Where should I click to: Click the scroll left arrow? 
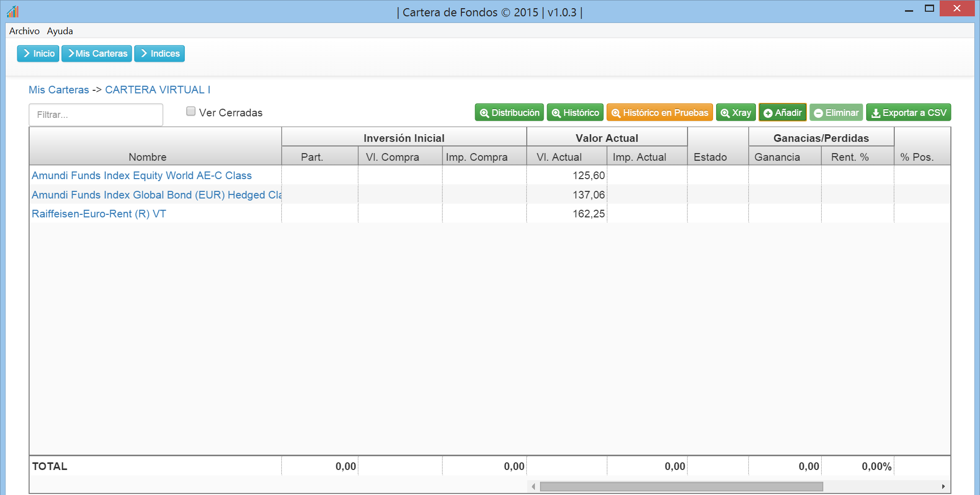click(x=533, y=487)
